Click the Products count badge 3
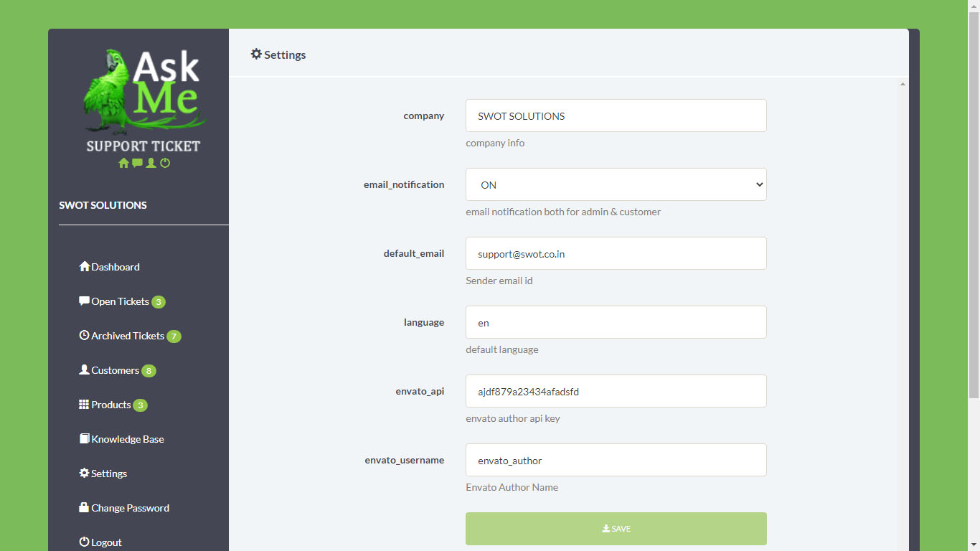The image size is (980, 551). [x=141, y=405]
